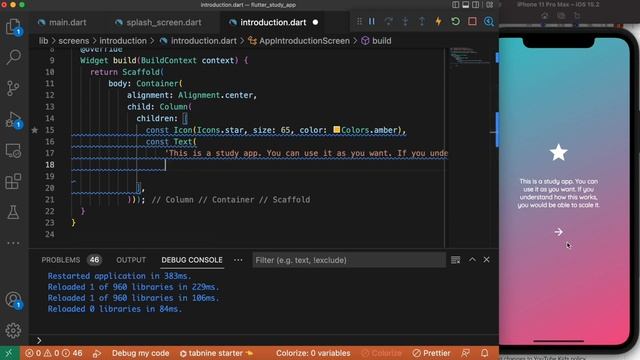Open the Extensions view
This screenshot has height=360, width=640.
point(13,181)
